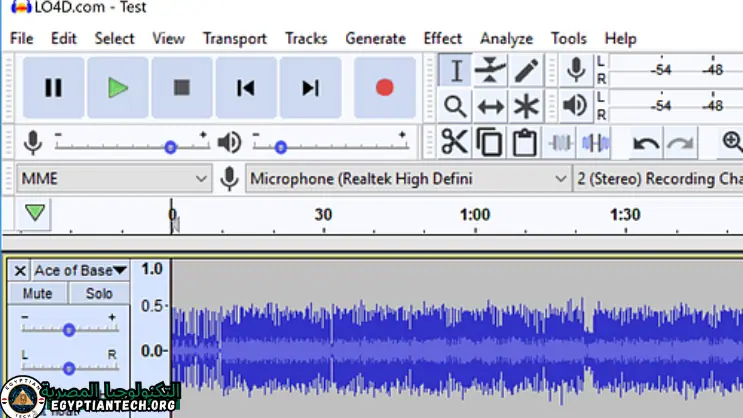Screen dimensions: 743x418
Task: Open the Generate menu
Action: (375, 38)
